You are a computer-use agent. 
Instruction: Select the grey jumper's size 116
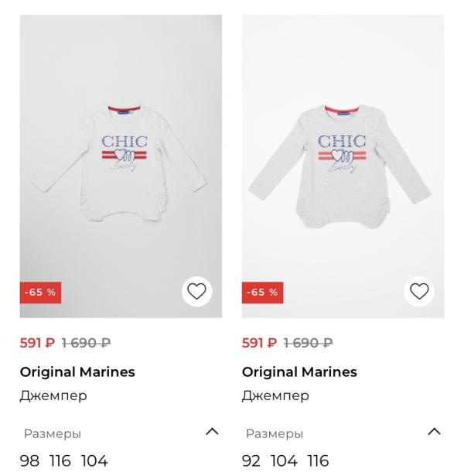coord(318,461)
